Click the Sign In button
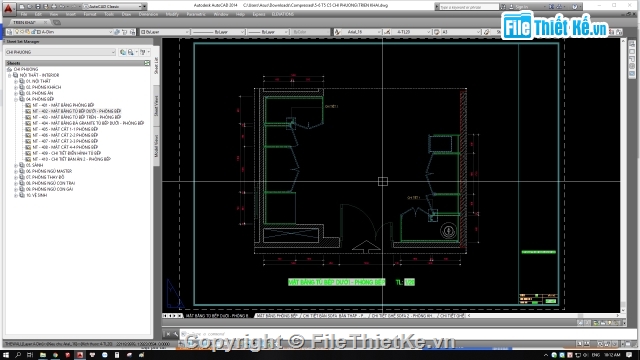 point(522,7)
